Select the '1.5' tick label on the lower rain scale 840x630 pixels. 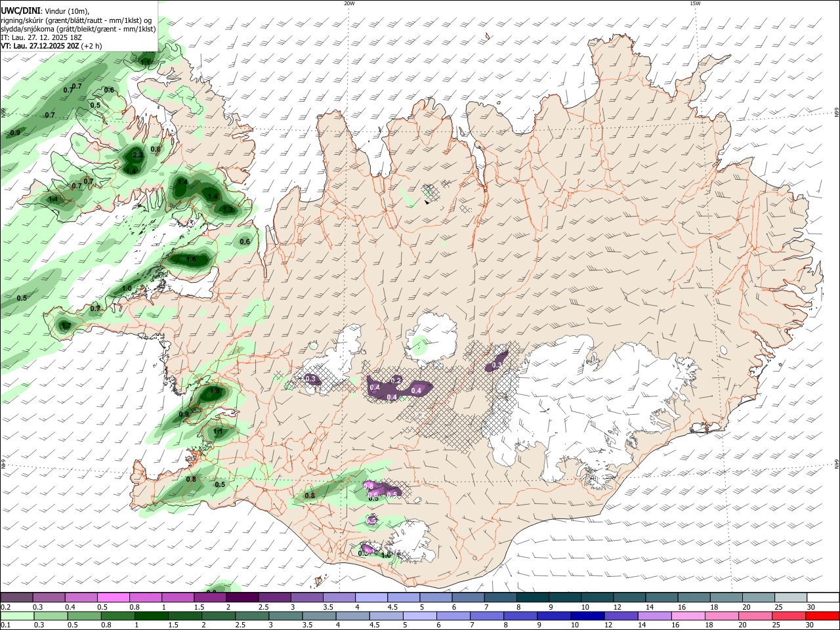[173, 625]
